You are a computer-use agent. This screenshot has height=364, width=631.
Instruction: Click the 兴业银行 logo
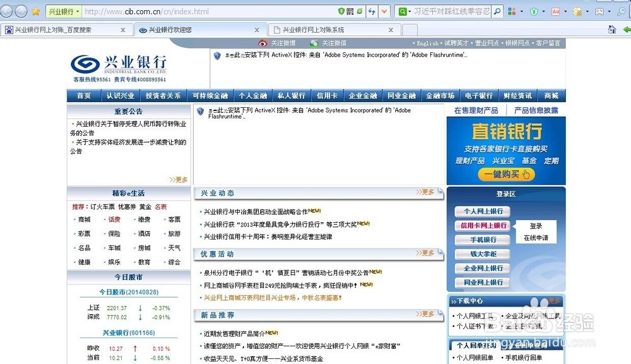[119, 64]
